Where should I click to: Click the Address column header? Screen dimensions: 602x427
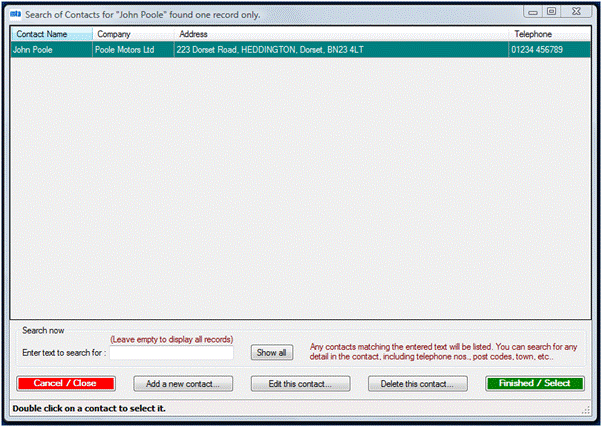point(340,34)
